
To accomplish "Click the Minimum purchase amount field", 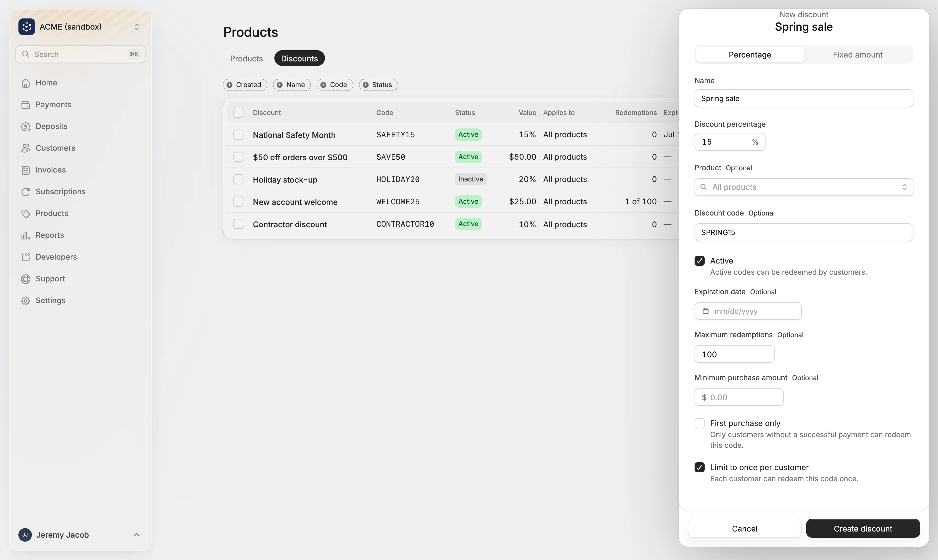I will tap(739, 397).
